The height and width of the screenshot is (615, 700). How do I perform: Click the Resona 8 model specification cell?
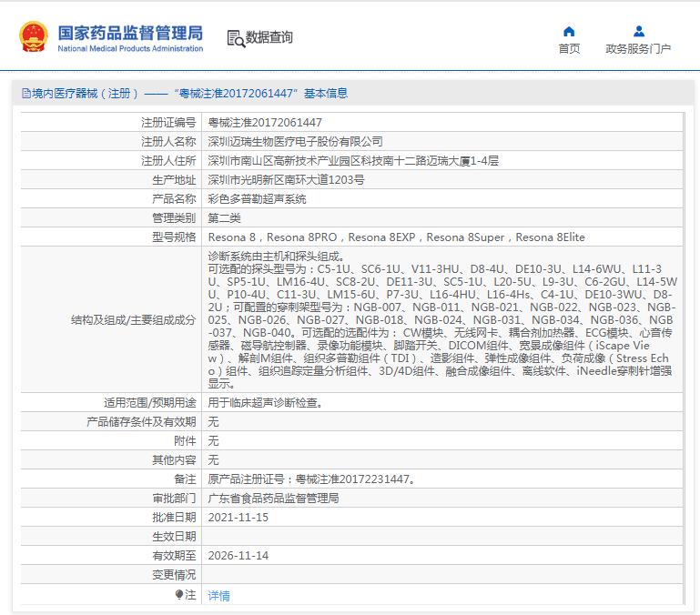pyautogui.click(x=396, y=237)
